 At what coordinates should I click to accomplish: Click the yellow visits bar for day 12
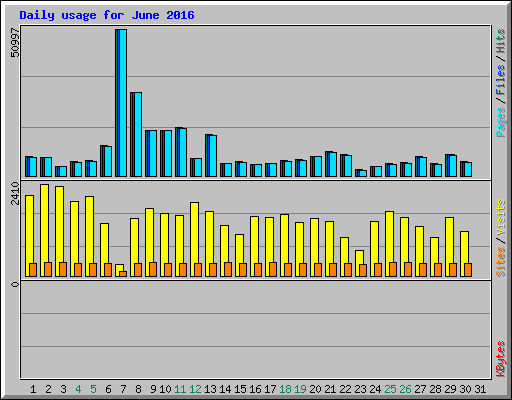(x=194, y=239)
